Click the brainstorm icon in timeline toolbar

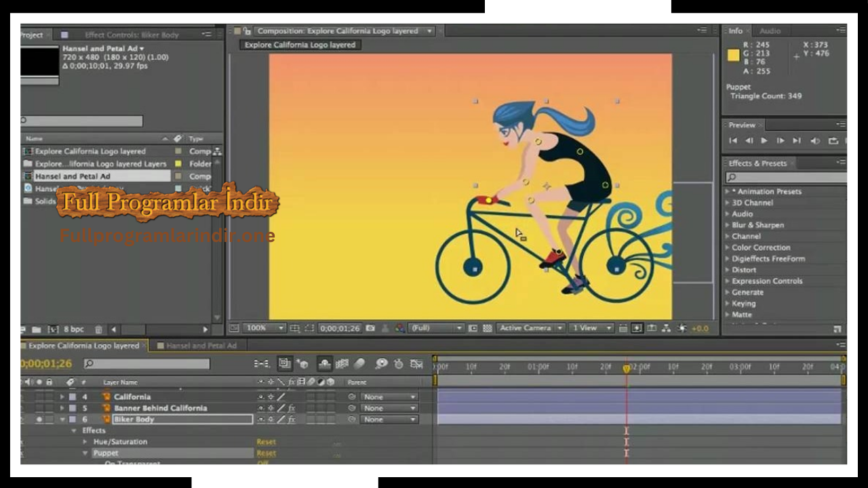pos(381,364)
